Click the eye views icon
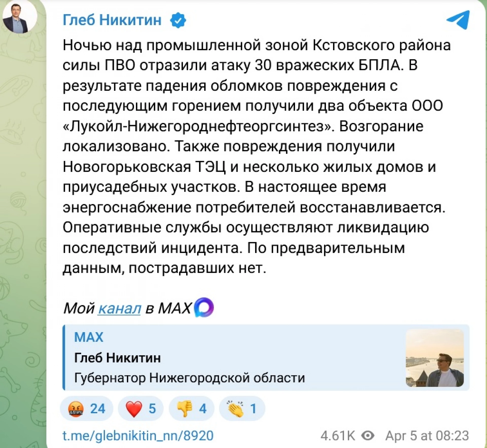 [368, 436]
